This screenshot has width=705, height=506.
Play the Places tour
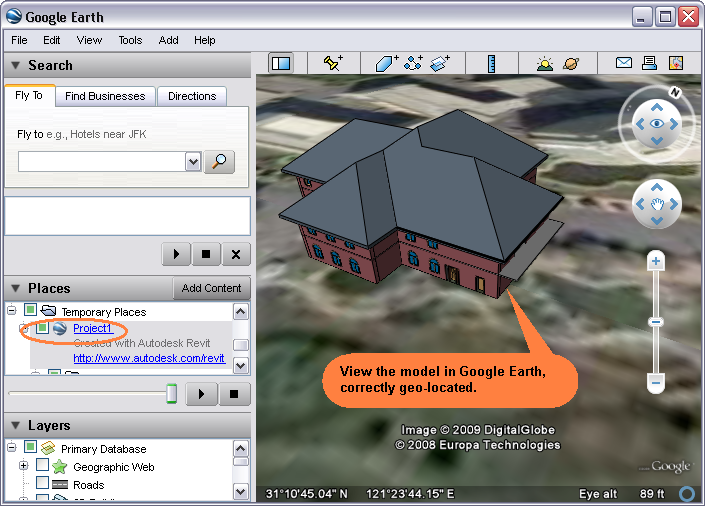pyautogui.click(x=201, y=394)
